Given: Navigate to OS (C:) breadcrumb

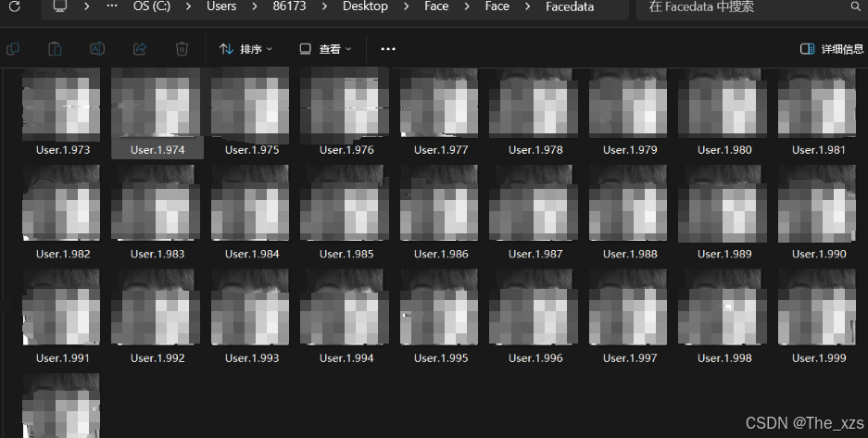Looking at the screenshot, I should tap(152, 6).
